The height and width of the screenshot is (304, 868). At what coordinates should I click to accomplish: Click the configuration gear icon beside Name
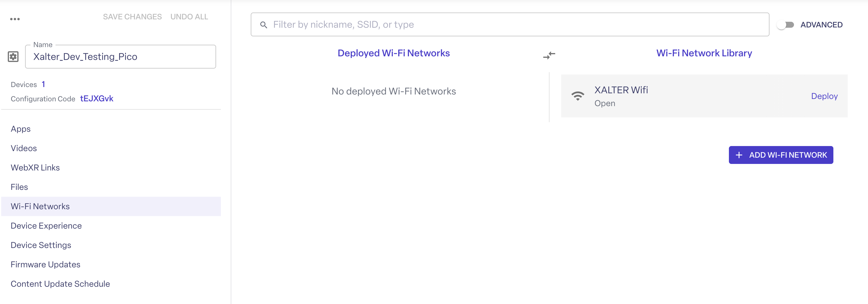click(x=13, y=57)
